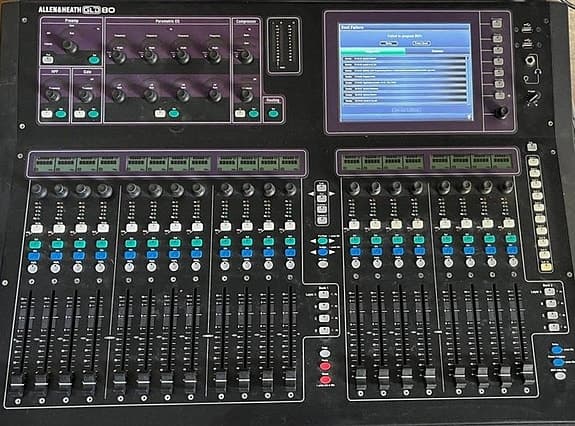Tap the white key under the Parametric EQ knobs
The height and width of the screenshot is (426, 575).
coord(160,113)
